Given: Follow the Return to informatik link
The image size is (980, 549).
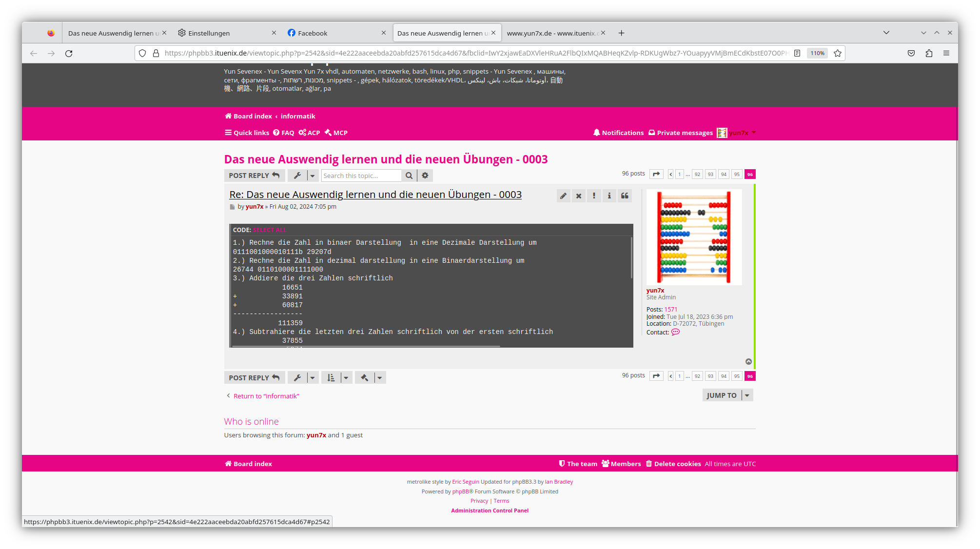Looking at the screenshot, I should 266,395.
